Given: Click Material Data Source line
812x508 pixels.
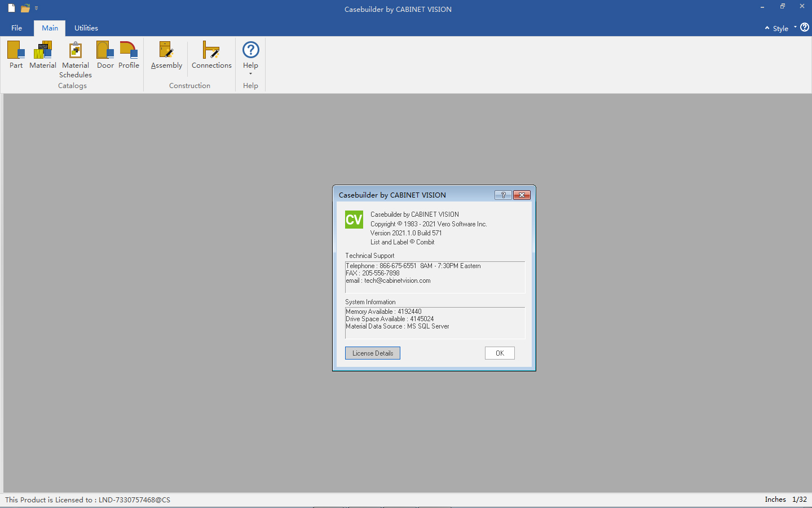Looking at the screenshot, I should click(x=398, y=326).
